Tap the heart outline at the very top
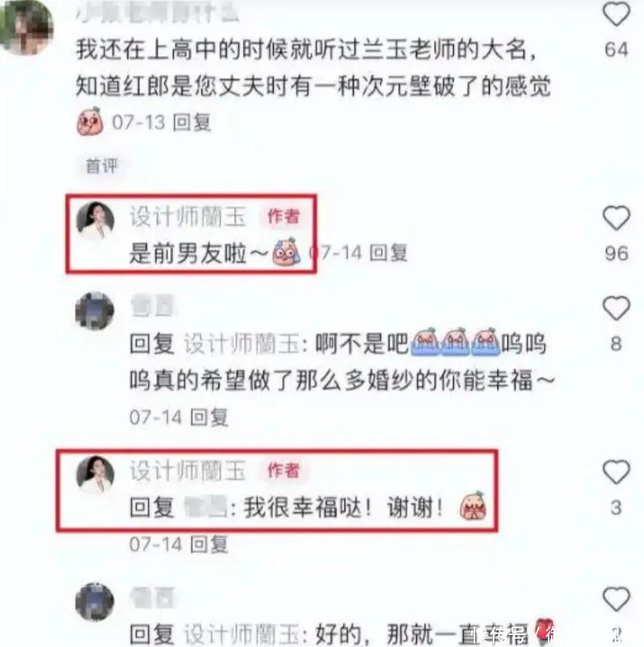644x647 pixels. tap(616, 14)
